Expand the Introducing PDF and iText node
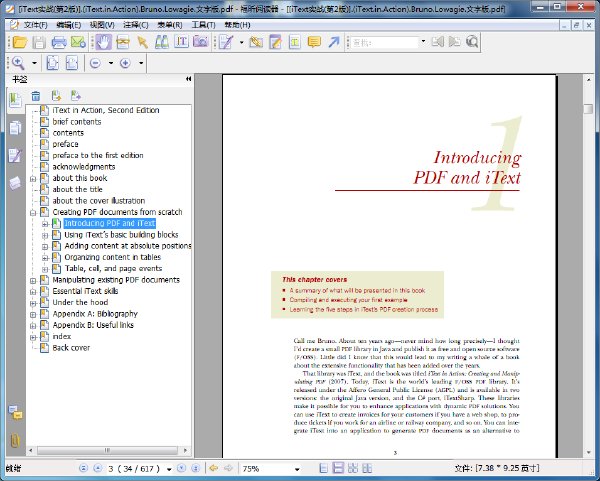 tap(45, 224)
